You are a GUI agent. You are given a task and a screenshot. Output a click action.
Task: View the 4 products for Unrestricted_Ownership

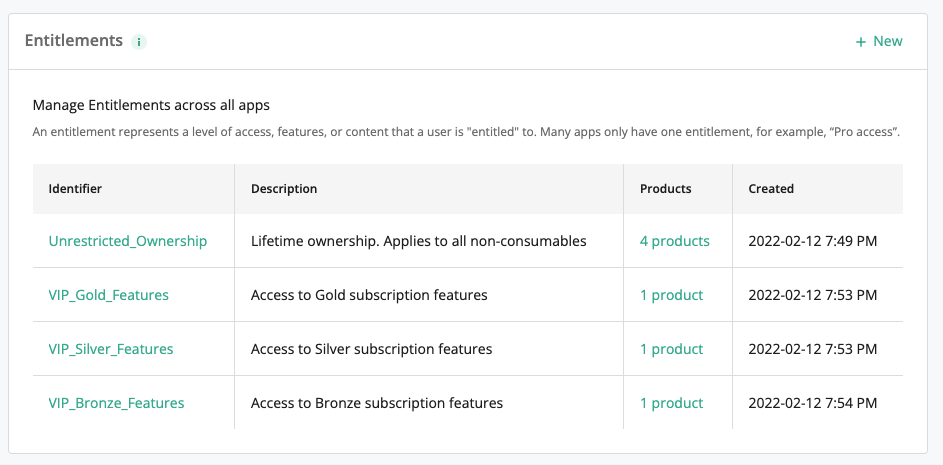pos(675,241)
